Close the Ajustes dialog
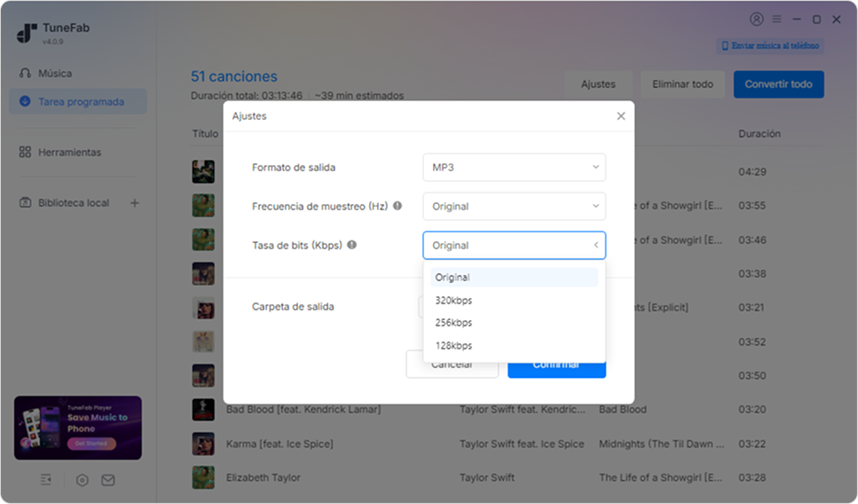This screenshot has height=504, width=858. [x=621, y=116]
